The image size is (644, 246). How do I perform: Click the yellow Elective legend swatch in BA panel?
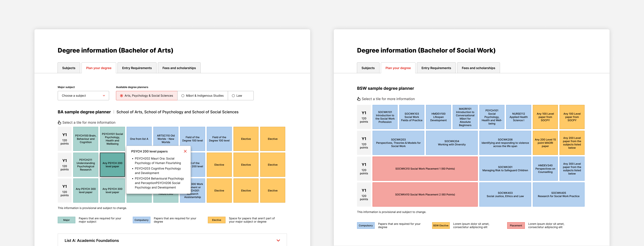[x=217, y=220]
